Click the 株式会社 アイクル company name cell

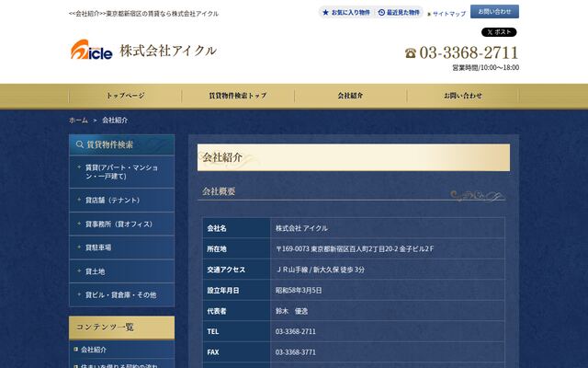[x=388, y=228]
